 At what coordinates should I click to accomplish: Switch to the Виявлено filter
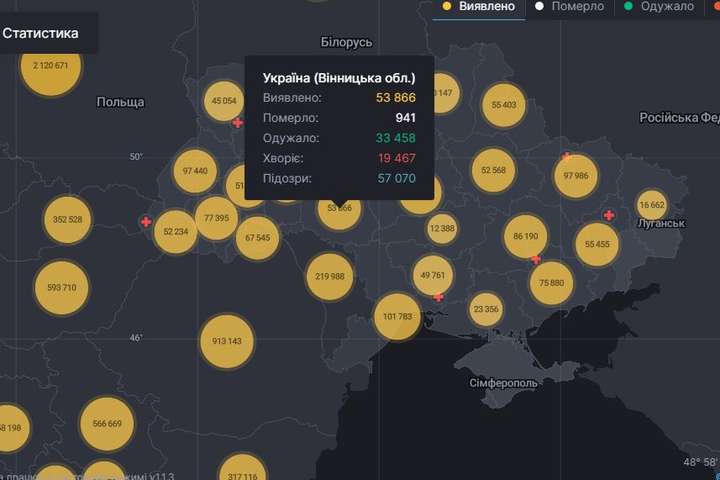click(479, 7)
